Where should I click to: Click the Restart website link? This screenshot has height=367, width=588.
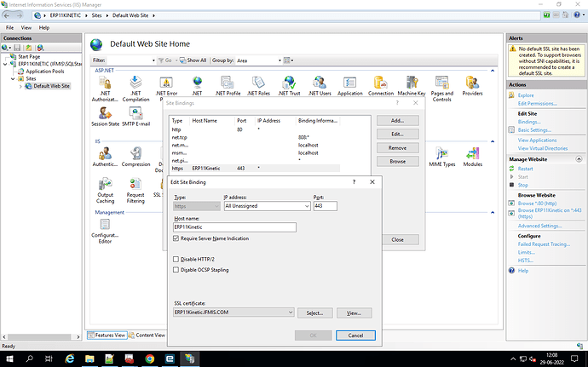(x=525, y=169)
